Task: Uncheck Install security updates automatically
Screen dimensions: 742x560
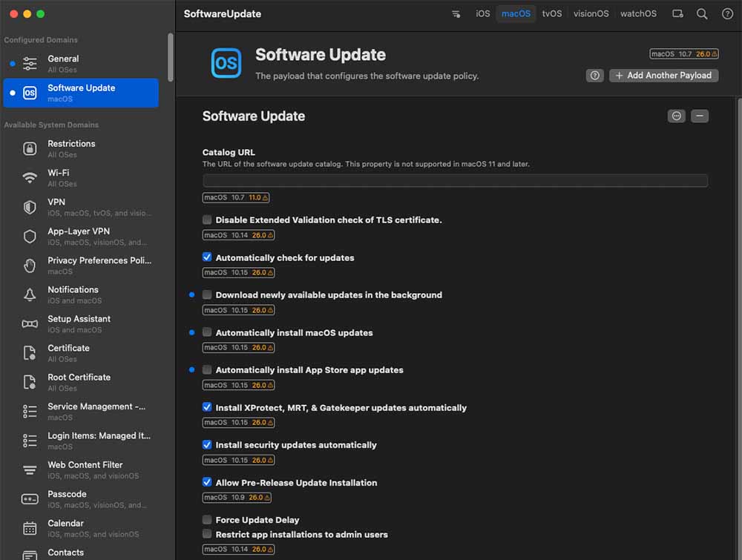Action: [207, 444]
